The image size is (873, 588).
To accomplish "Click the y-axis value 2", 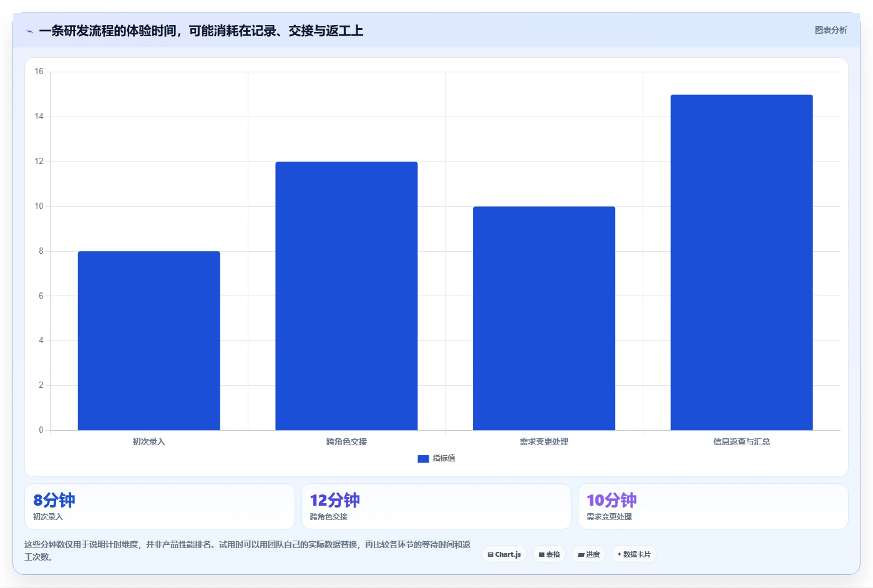I will pyautogui.click(x=41, y=385).
